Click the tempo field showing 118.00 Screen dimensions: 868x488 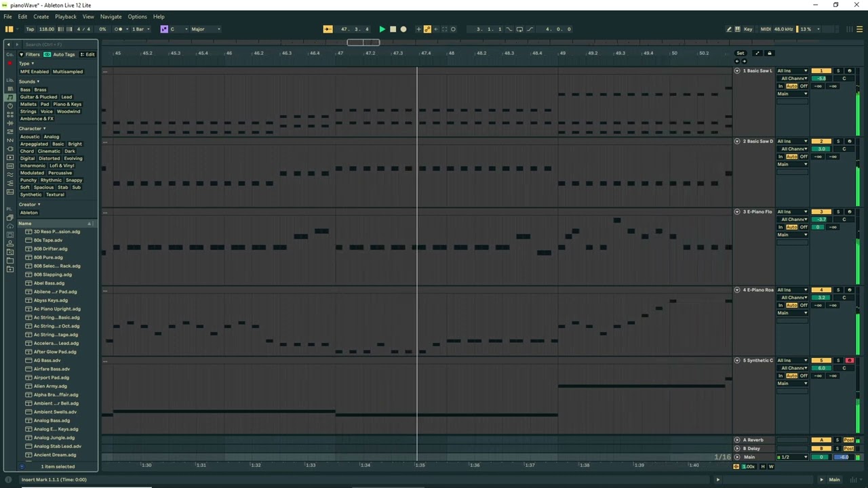click(x=47, y=29)
